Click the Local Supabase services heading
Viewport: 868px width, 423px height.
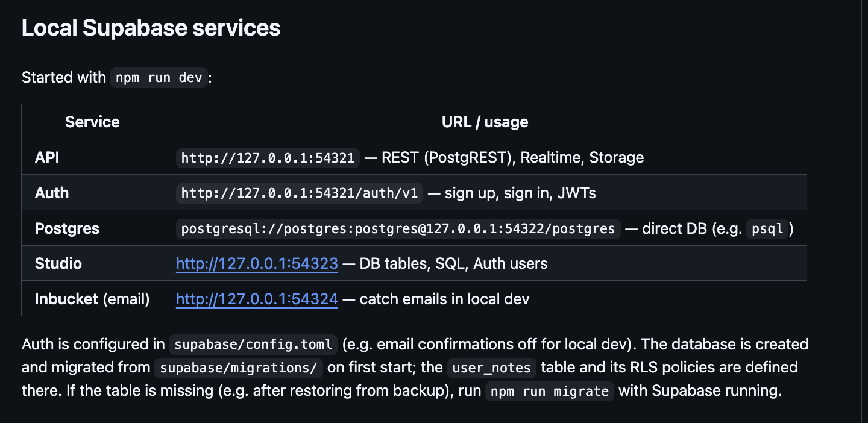[x=151, y=28]
